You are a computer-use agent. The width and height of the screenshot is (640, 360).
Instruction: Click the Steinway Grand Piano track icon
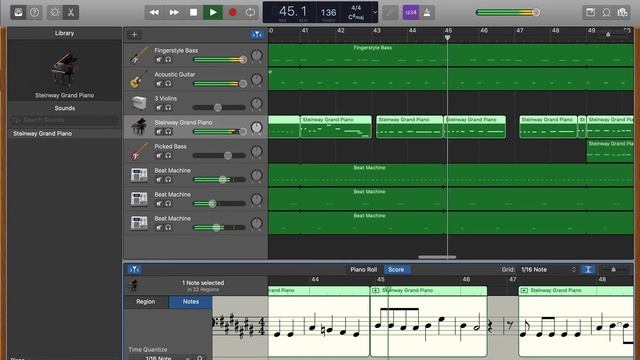click(x=139, y=127)
